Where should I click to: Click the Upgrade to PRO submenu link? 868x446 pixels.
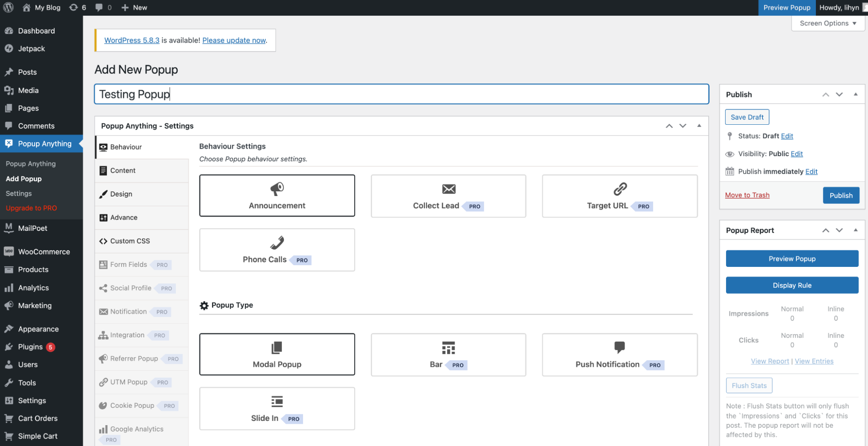pos(31,208)
